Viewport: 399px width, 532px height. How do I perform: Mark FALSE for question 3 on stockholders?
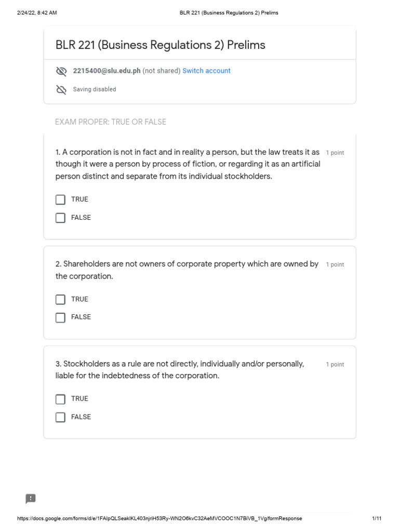pyautogui.click(x=61, y=417)
